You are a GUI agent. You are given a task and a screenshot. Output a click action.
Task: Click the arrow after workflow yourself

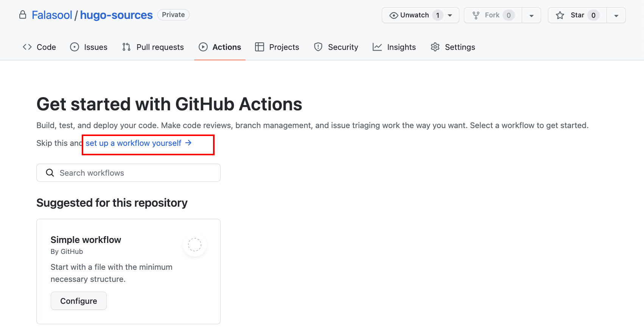coord(188,143)
